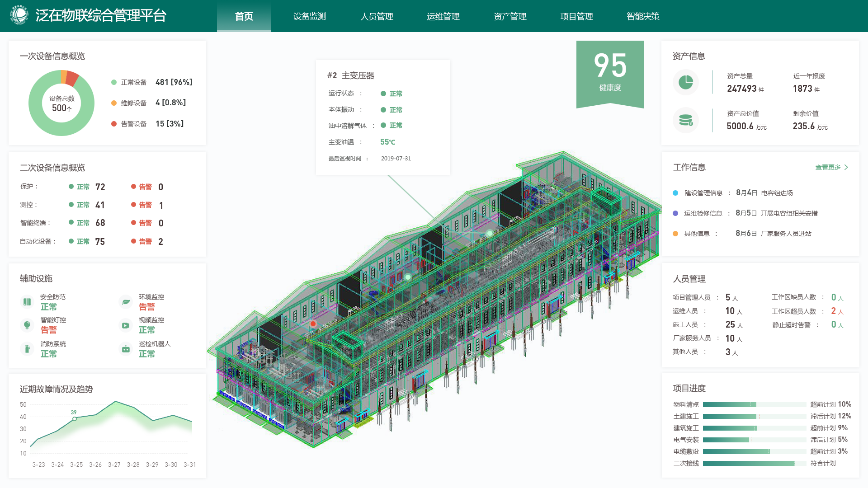Image resolution: width=868 pixels, height=488 pixels.
Task: Click the 告警设备 red legend dot
Action: 114,124
